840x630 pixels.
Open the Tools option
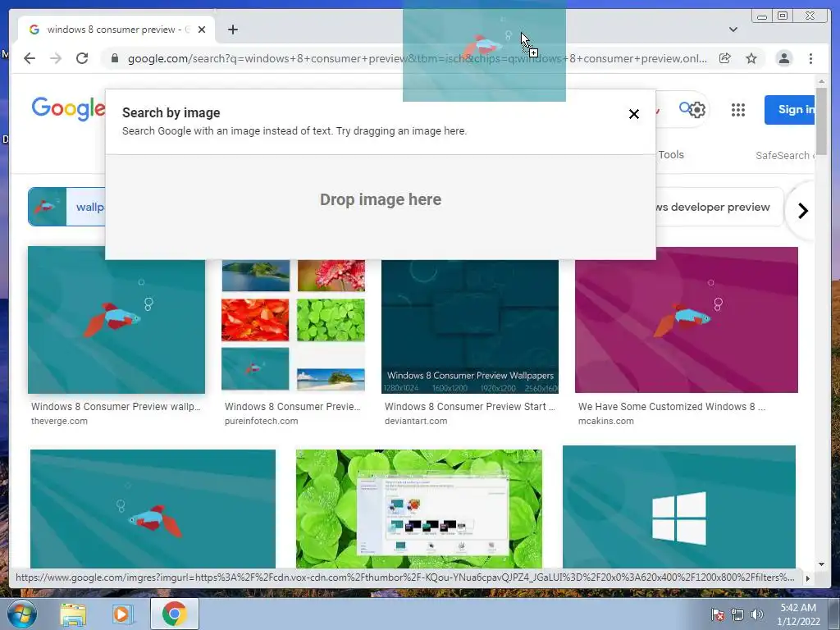coord(671,155)
